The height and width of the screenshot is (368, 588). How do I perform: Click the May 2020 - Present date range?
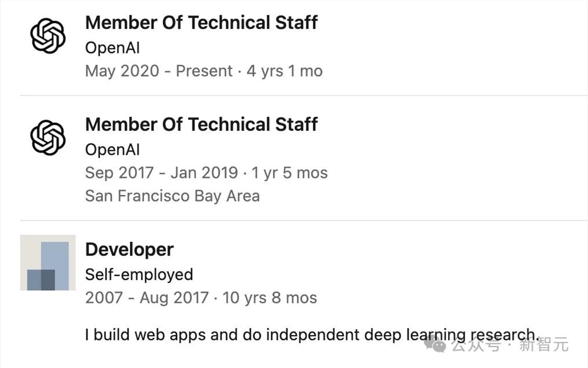point(159,71)
